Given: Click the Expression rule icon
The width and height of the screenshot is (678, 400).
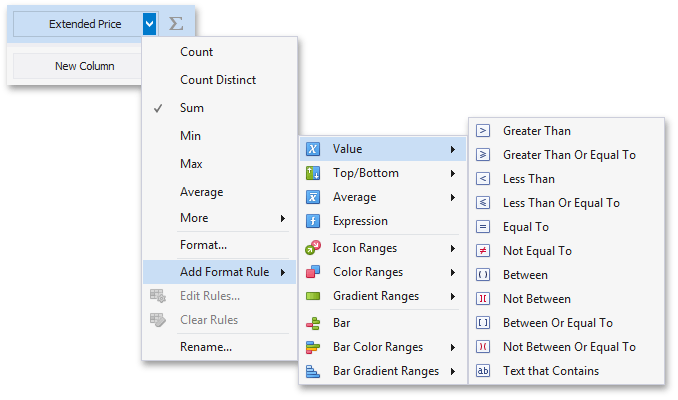Looking at the screenshot, I should point(313,221).
